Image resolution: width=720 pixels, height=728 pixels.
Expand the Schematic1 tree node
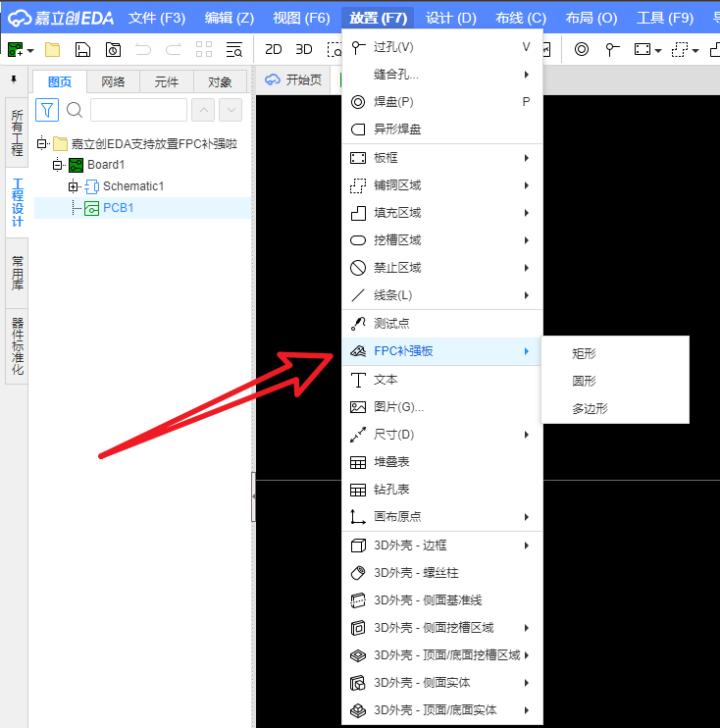point(74,186)
